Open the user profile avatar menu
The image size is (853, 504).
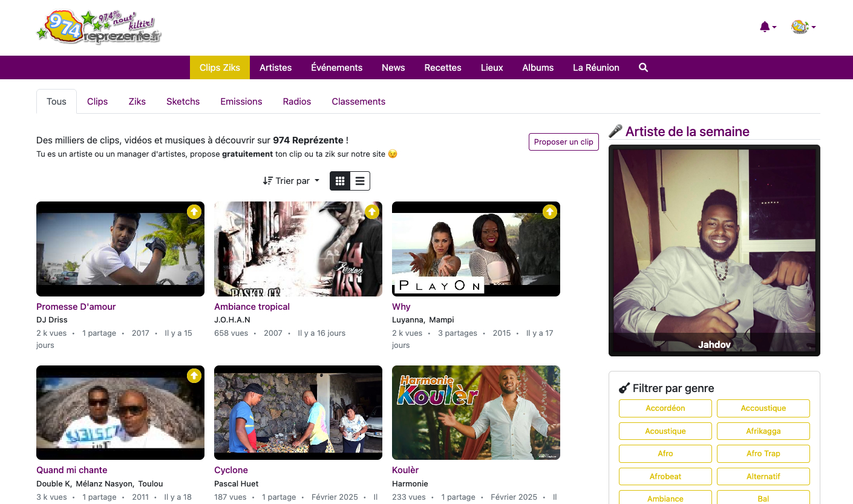(x=803, y=27)
